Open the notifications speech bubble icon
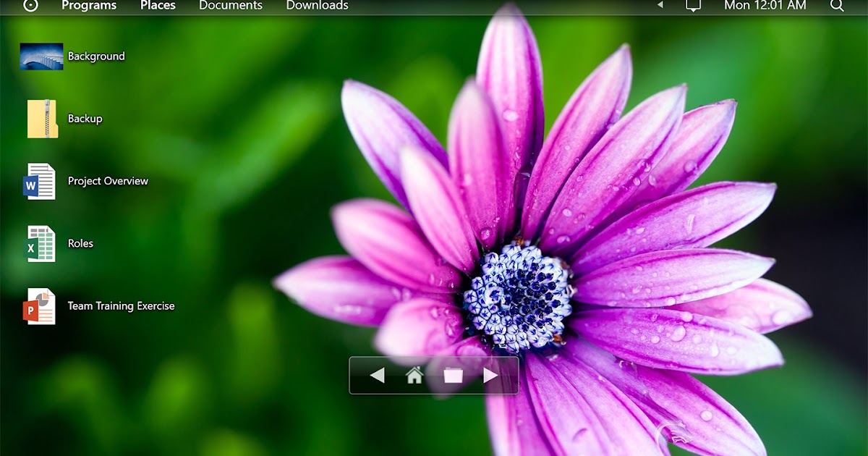This screenshot has height=456, width=868. [x=693, y=6]
